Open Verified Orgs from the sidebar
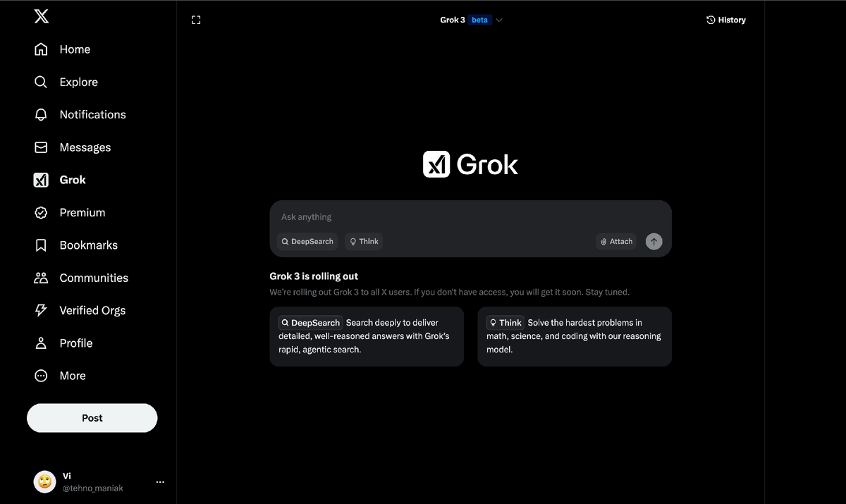This screenshot has width=846, height=504. (80, 310)
